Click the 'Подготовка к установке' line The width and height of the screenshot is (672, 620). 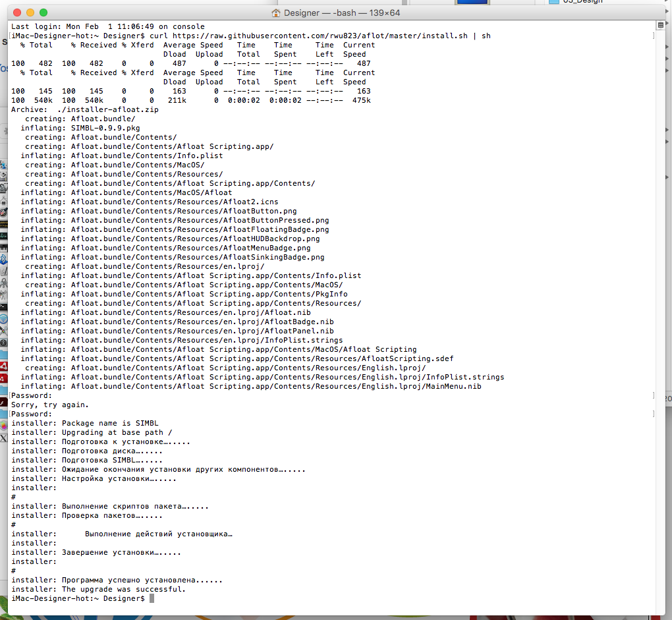point(101,441)
